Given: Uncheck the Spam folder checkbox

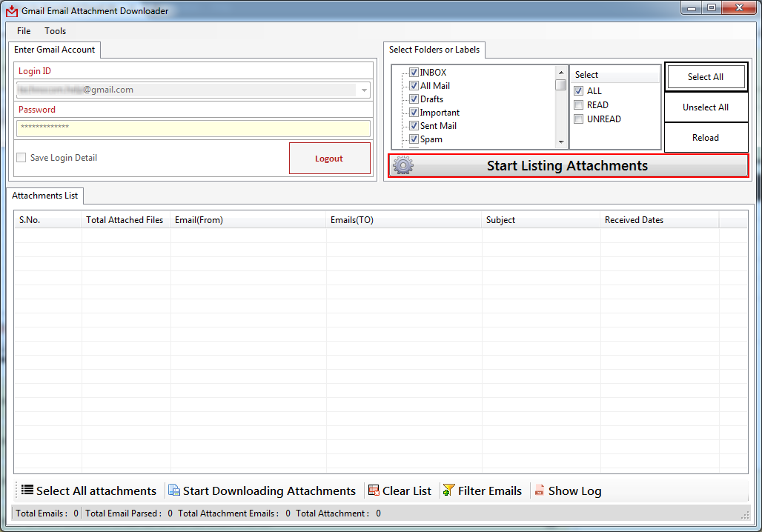Looking at the screenshot, I should coord(414,139).
